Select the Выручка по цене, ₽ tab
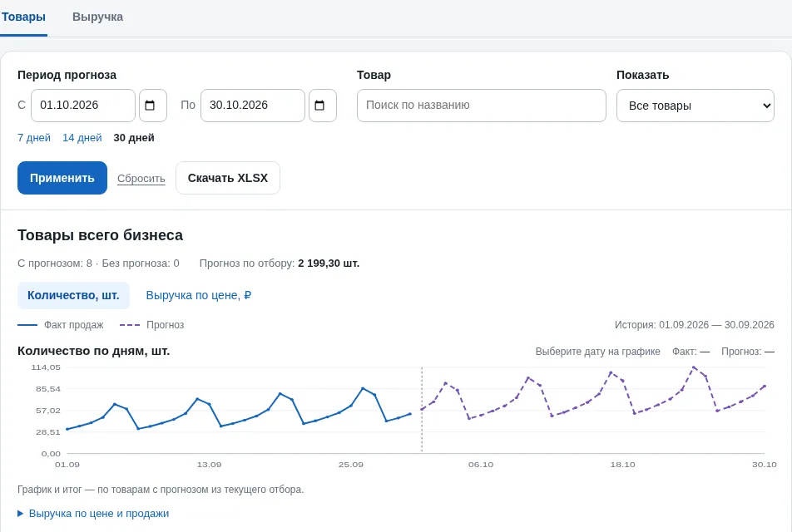792x532 pixels. [x=199, y=295]
